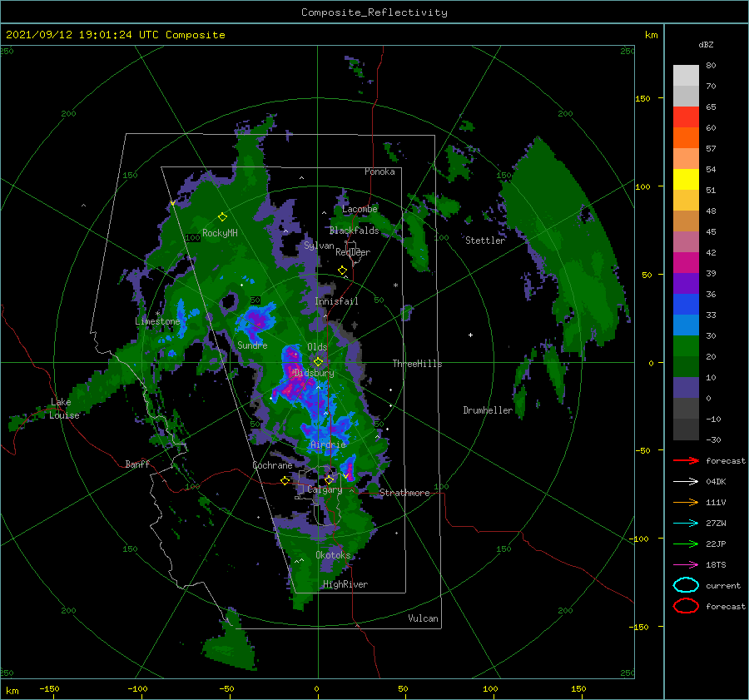Click the Cochrane city label

272,465
